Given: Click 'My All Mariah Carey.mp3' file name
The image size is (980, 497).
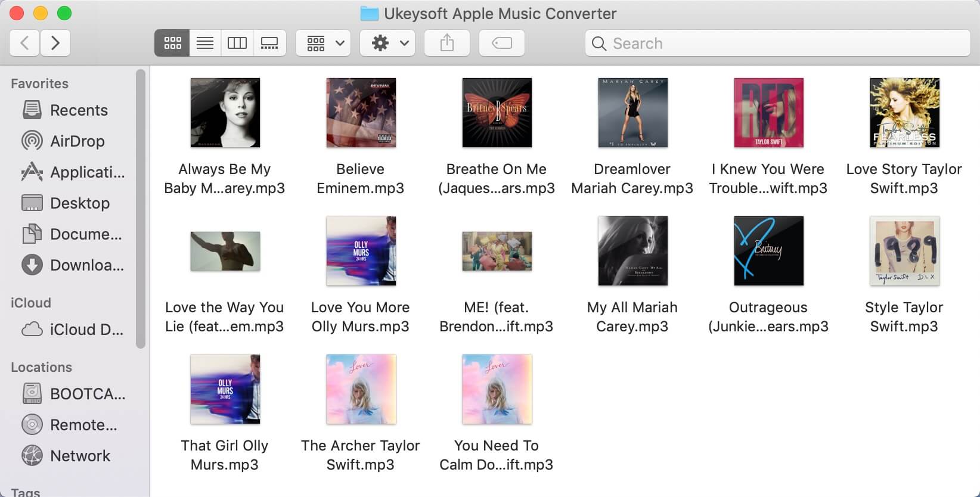Looking at the screenshot, I should (x=632, y=317).
